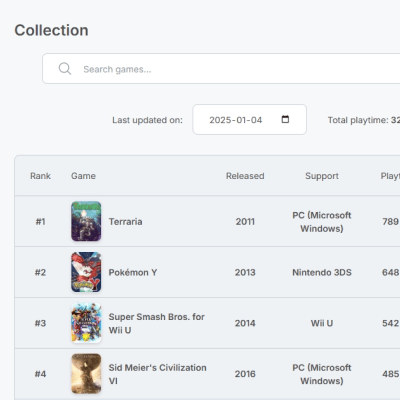Click the 'Total playtime' label

[358, 120]
